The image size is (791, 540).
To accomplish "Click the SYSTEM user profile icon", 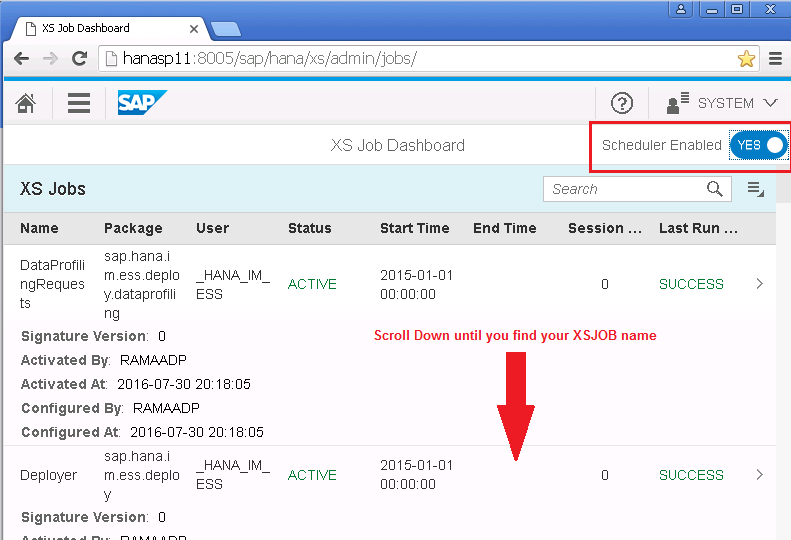I will click(677, 103).
